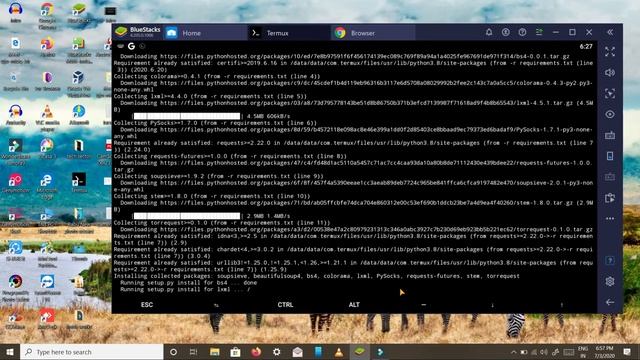This screenshot has width=640, height=360.
Task: Switch to the BlueStacks Home tab
Action: [205, 33]
